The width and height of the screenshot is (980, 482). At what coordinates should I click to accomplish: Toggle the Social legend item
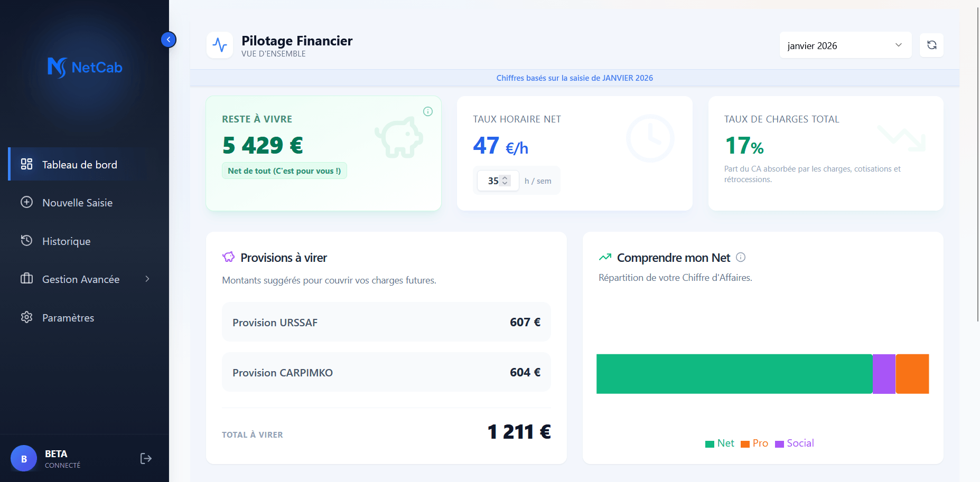794,443
